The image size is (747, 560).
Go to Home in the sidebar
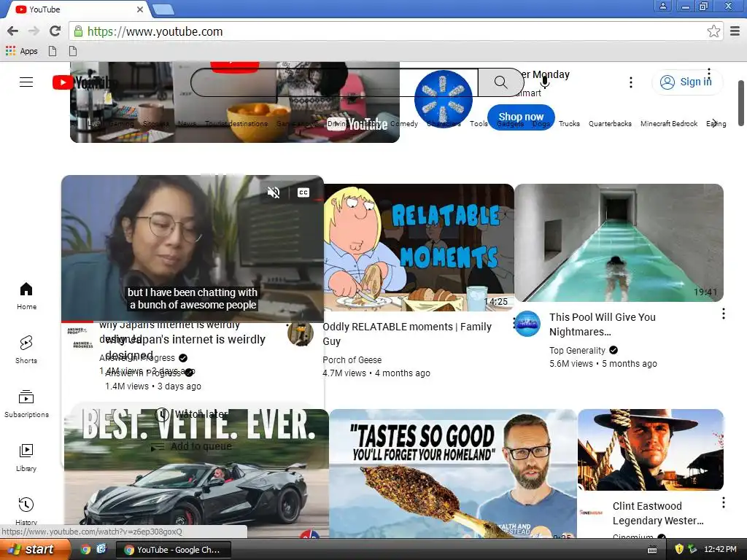point(26,296)
